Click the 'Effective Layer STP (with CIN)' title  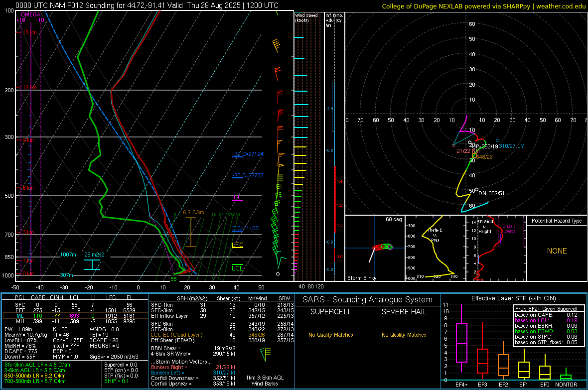pos(513,298)
